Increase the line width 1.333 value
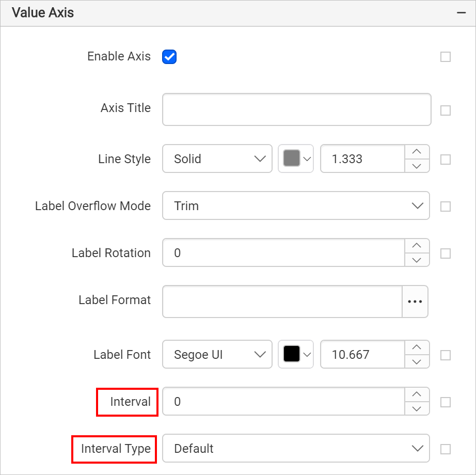The height and width of the screenshot is (475, 476). pyautogui.click(x=417, y=152)
